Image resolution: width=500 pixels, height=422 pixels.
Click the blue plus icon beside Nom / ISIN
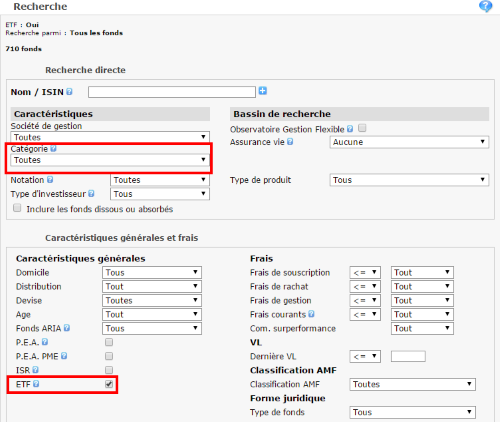pos(263,91)
